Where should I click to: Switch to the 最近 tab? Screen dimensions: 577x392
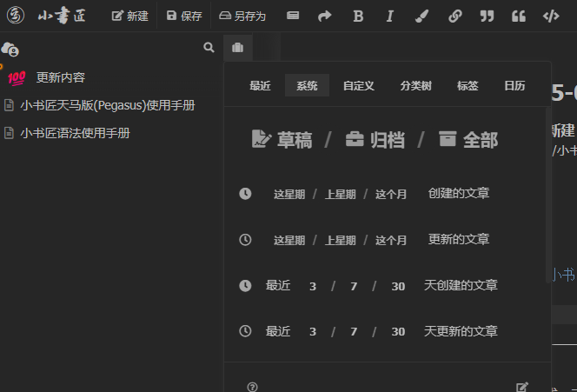click(x=260, y=86)
